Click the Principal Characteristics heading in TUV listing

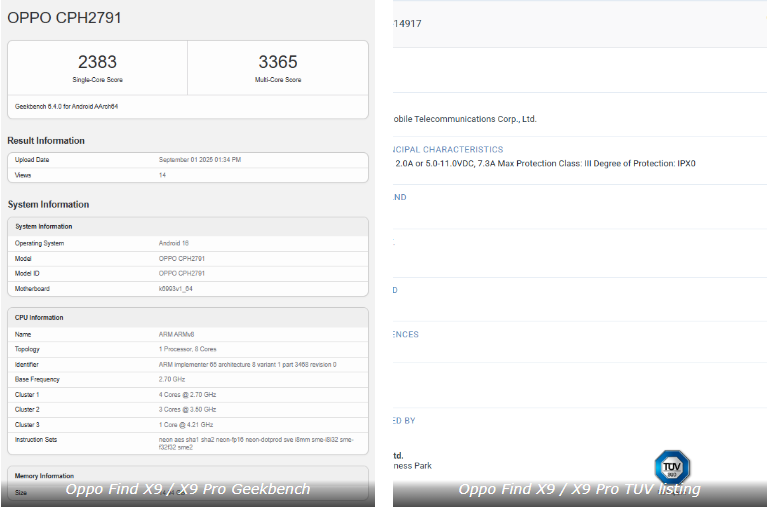(x=449, y=149)
